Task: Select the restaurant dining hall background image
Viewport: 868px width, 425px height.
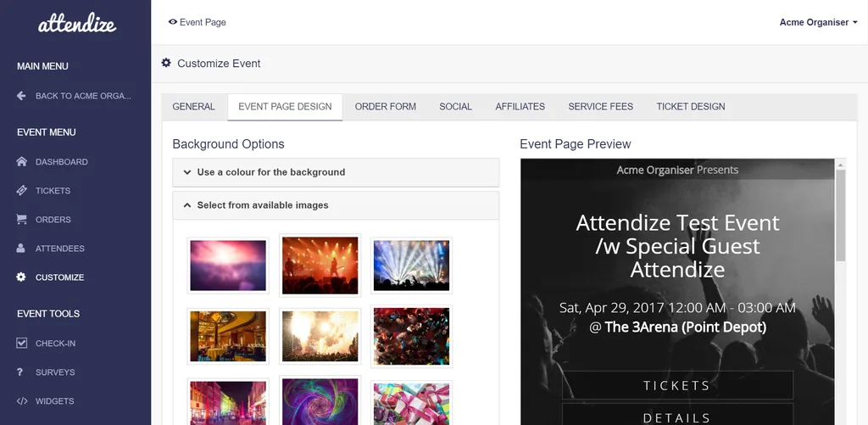Action: coord(228,336)
